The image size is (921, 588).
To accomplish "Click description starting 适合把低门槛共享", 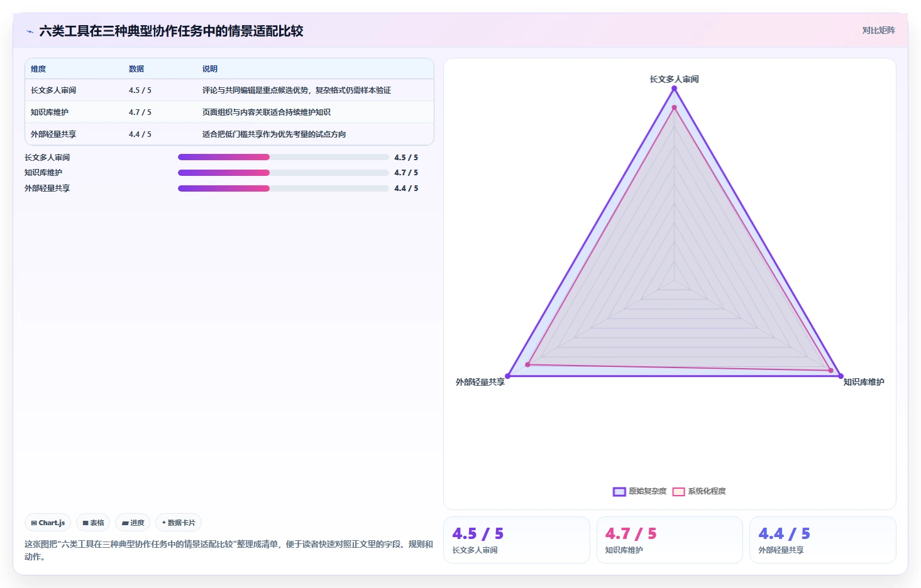I will click(274, 134).
